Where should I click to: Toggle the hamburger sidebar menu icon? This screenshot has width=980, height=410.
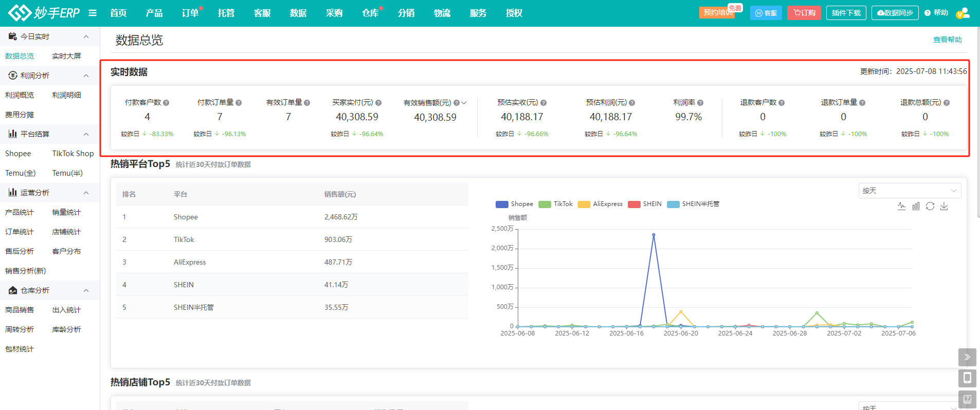[x=93, y=13]
